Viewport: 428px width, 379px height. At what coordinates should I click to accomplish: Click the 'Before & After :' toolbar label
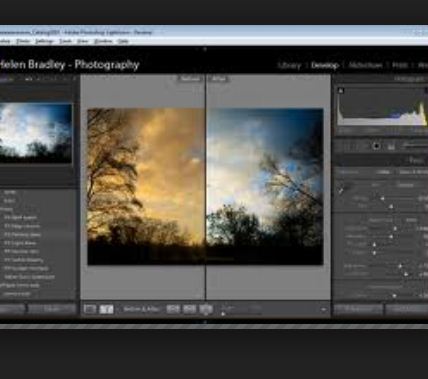pyautogui.click(x=142, y=309)
